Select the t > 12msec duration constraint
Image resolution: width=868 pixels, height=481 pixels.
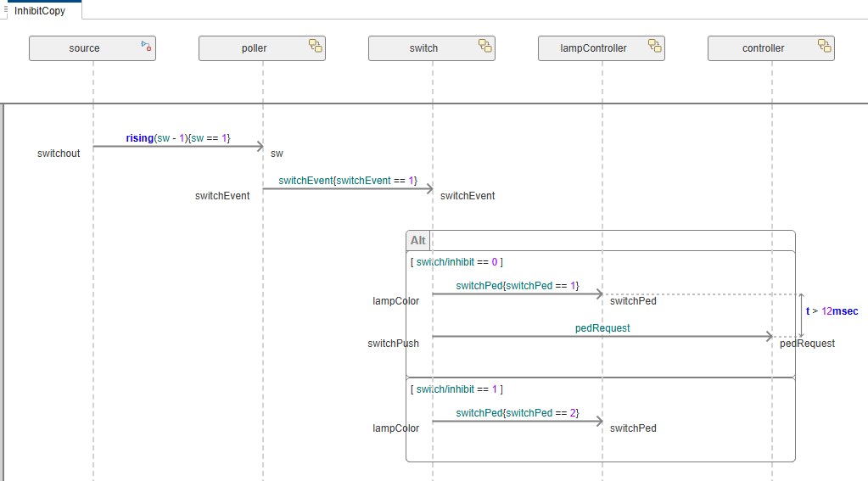coord(832,311)
